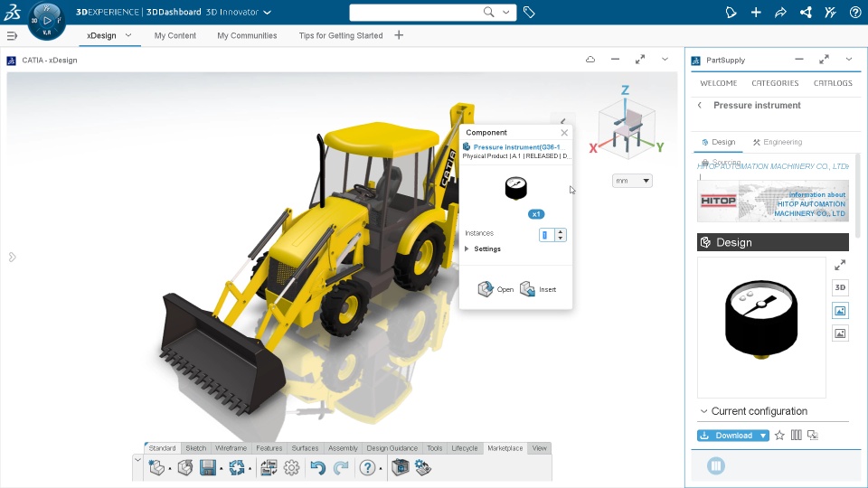The height and width of the screenshot is (488, 868).
Task: Click Insert in Component dialog
Action: 538,289
